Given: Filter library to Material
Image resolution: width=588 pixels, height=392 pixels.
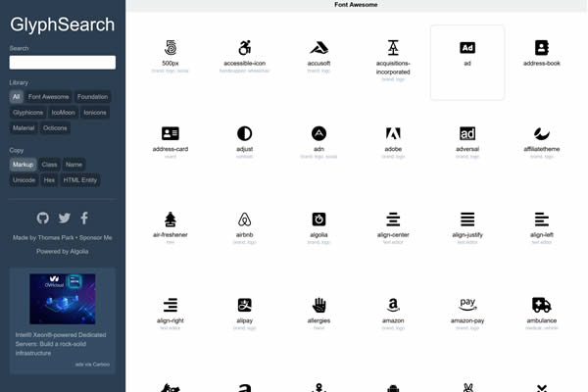Looking at the screenshot, I should [x=24, y=128].
